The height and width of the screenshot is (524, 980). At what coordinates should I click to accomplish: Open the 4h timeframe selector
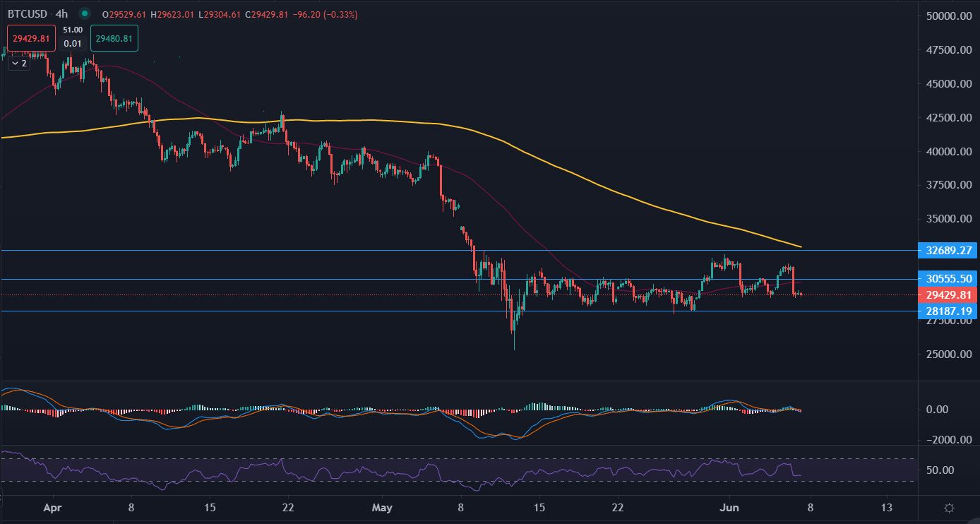(63, 13)
